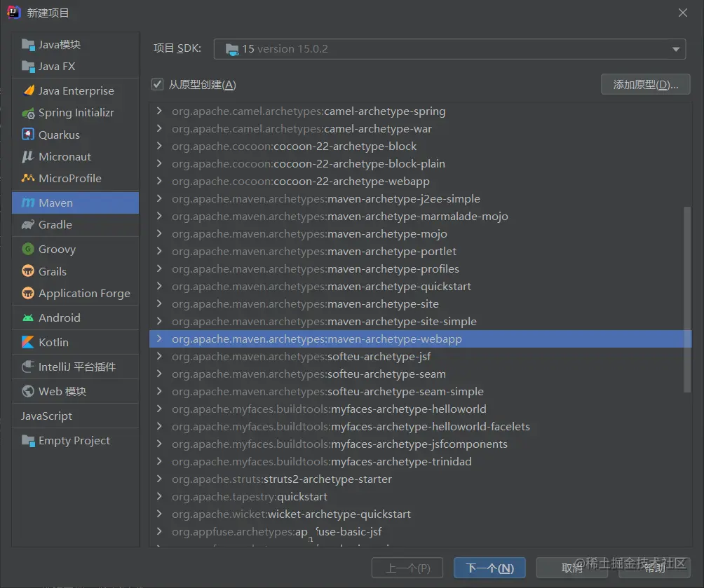Select Micronaut project type
The width and height of the screenshot is (704, 588).
coord(76,157)
